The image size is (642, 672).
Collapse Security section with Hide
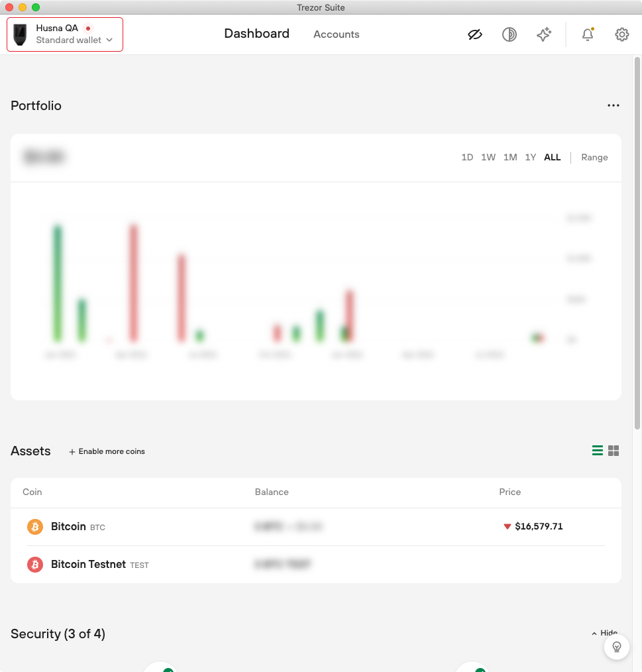(605, 633)
